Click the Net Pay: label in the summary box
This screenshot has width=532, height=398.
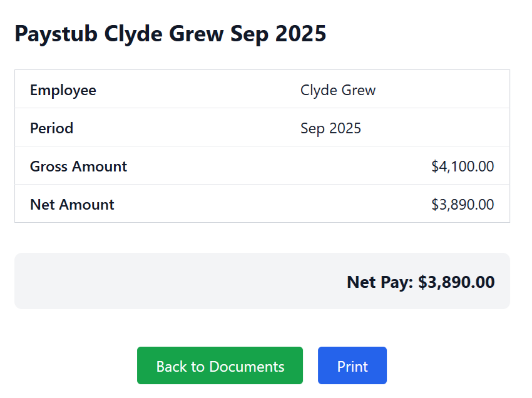[380, 282]
